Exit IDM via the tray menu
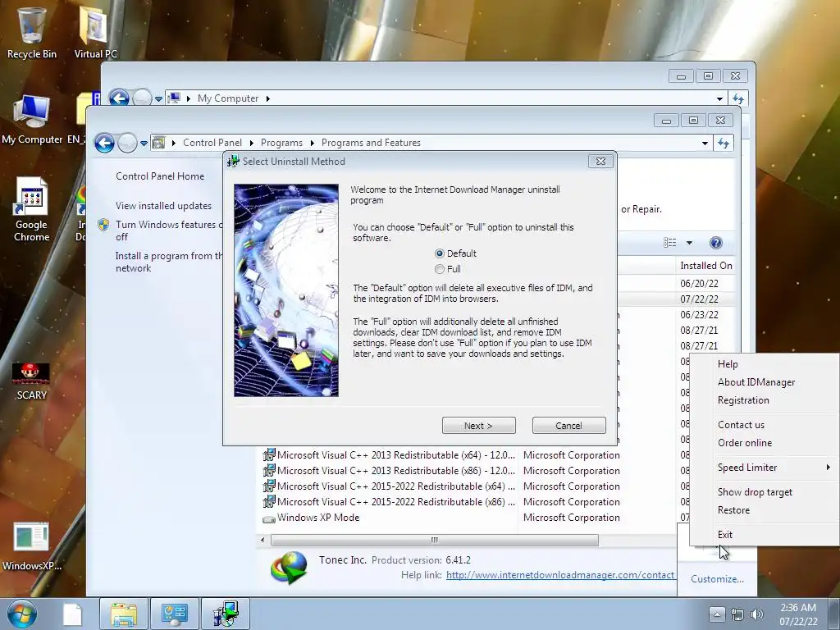The width and height of the screenshot is (840, 630). [725, 535]
